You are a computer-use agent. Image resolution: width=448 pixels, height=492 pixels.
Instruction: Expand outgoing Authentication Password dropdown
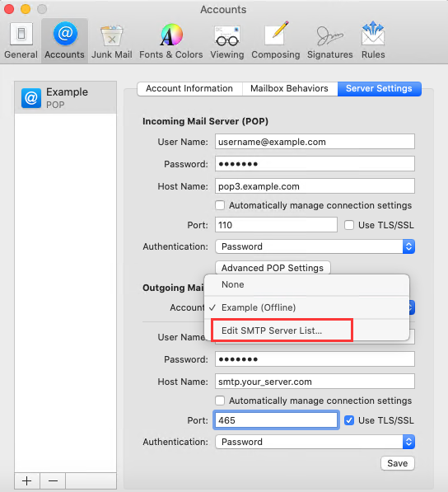315,442
